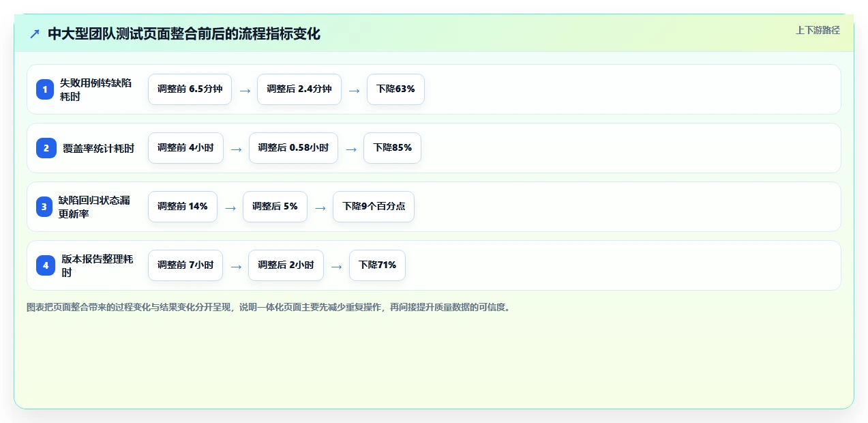This screenshot has height=423, width=868.
Task: Click the 下降85% result chip
Action: pyautogui.click(x=392, y=148)
